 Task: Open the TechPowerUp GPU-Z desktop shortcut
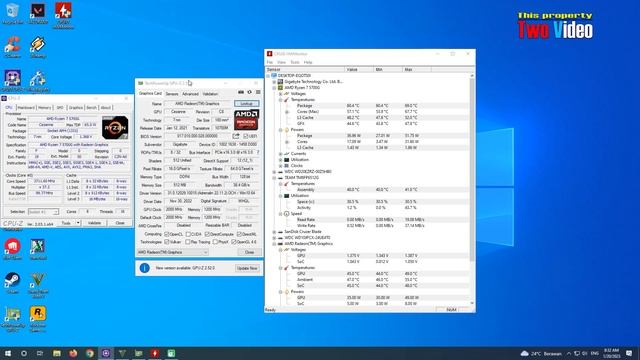tap(12, 318)
